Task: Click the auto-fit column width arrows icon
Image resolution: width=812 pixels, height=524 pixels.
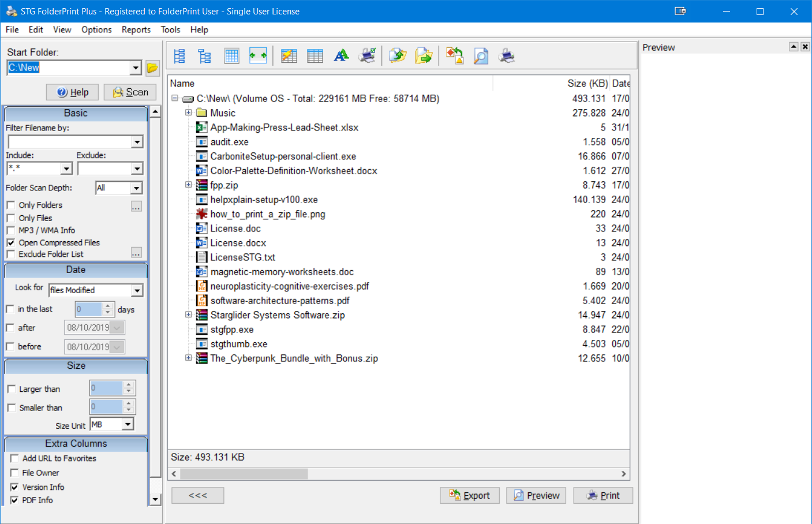Action: coord(258,55)
